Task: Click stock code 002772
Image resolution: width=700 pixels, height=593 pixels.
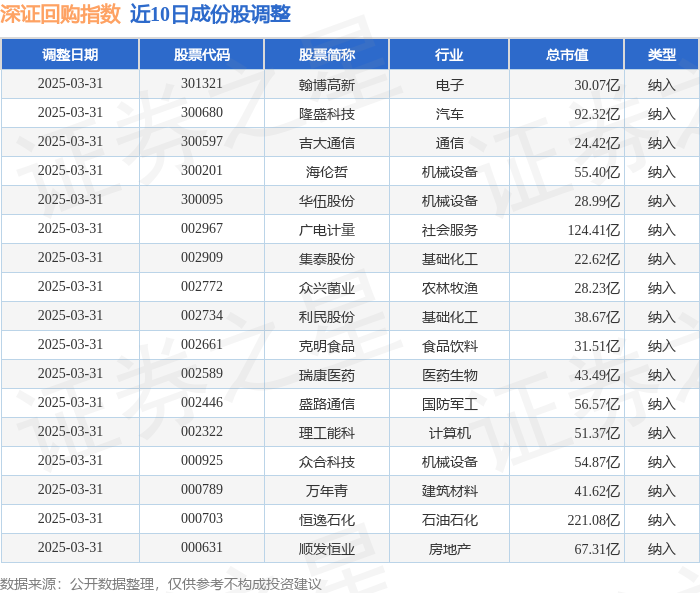Action: pyautogui.click(x=202, y=287)
